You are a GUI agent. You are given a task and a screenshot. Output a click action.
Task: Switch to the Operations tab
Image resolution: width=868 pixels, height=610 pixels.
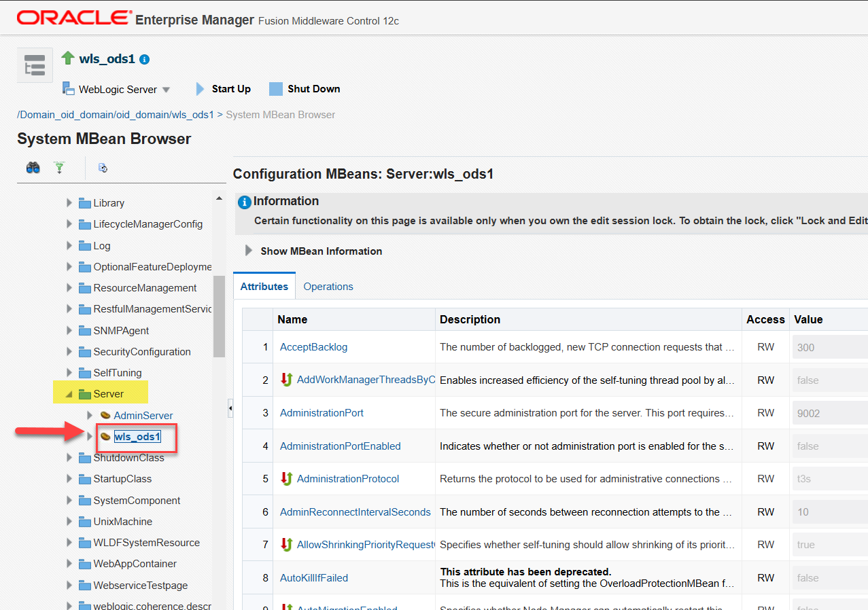[x=328, y=287]
